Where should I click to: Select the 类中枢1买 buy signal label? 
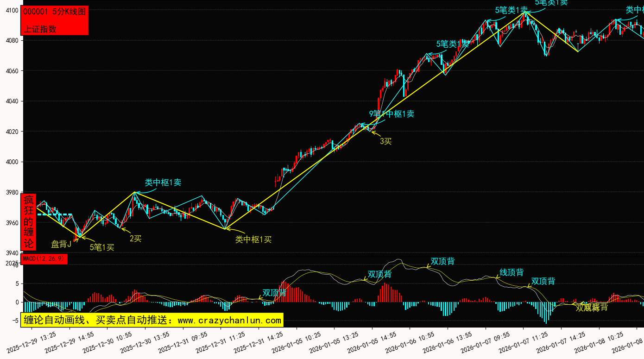[253, 239]
